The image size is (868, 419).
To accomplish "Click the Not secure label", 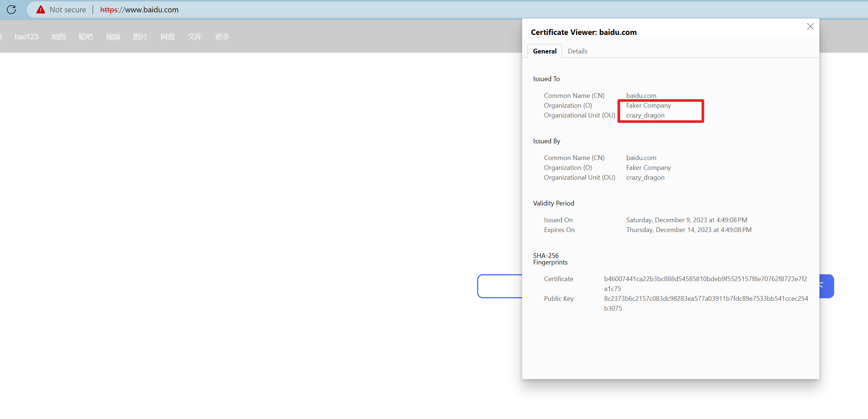I will point(68,10).
